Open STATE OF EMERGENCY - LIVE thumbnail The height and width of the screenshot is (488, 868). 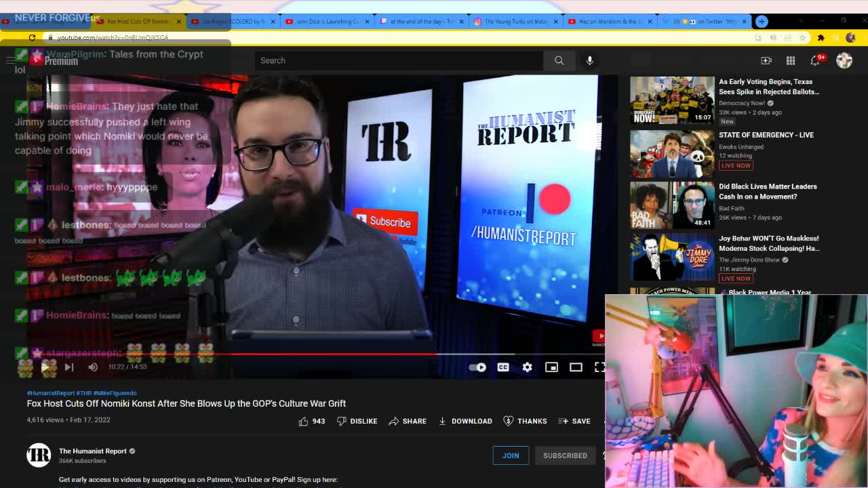(x=672, y=152)
